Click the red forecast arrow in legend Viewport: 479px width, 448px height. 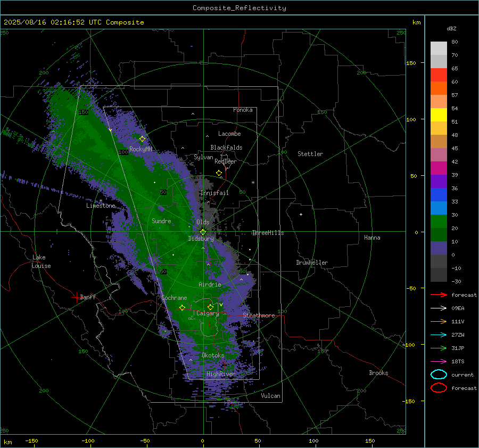pyautogui.click(x=439, y=295)
